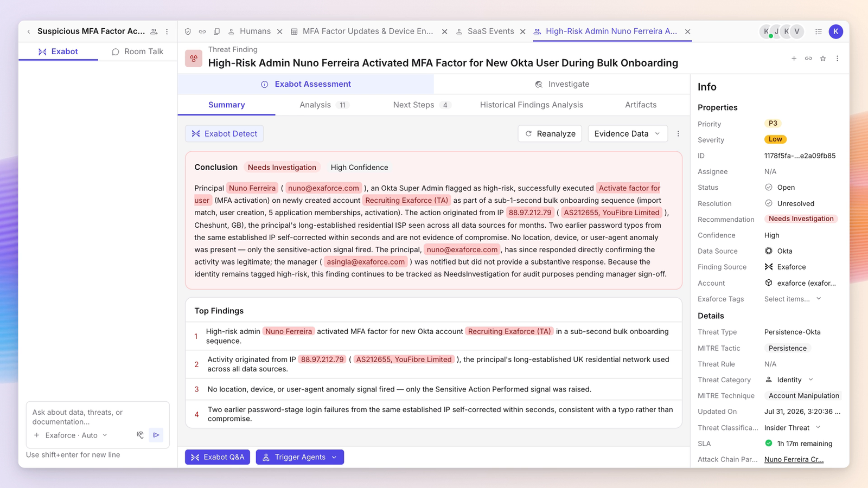Image resolution: width=868 pixels, height=488 pixels.
Task: Select the Investigate section
Action: click(x=562, y=84)
